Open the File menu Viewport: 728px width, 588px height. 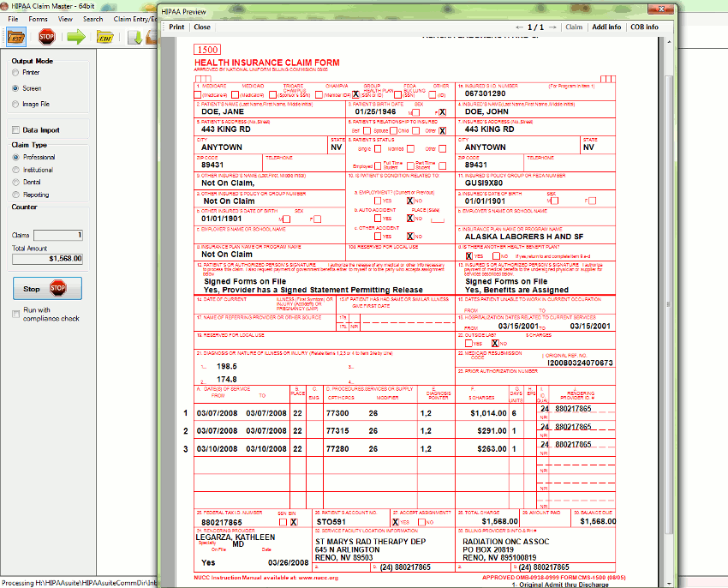coord(12,19)
